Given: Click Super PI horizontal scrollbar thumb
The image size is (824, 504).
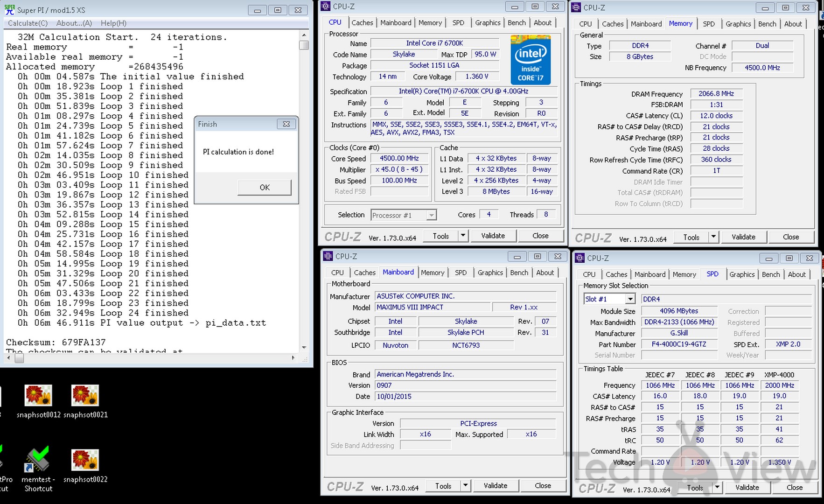Looking at the screenshot, I should [19, 358].
